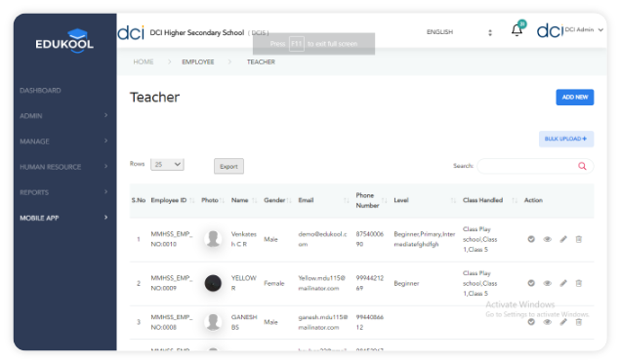Viewport: 620px width, 364px height.
Task: Toggle view eye icon for Venkatesh C R
Action: [547, 239]
